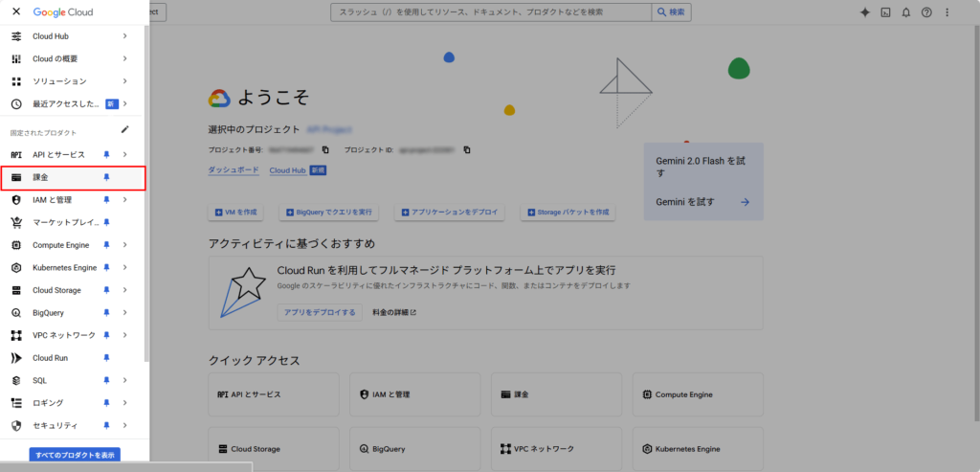
Task: Click the VPC ネットワーク icon in sidebar
Action: (17, 336)
